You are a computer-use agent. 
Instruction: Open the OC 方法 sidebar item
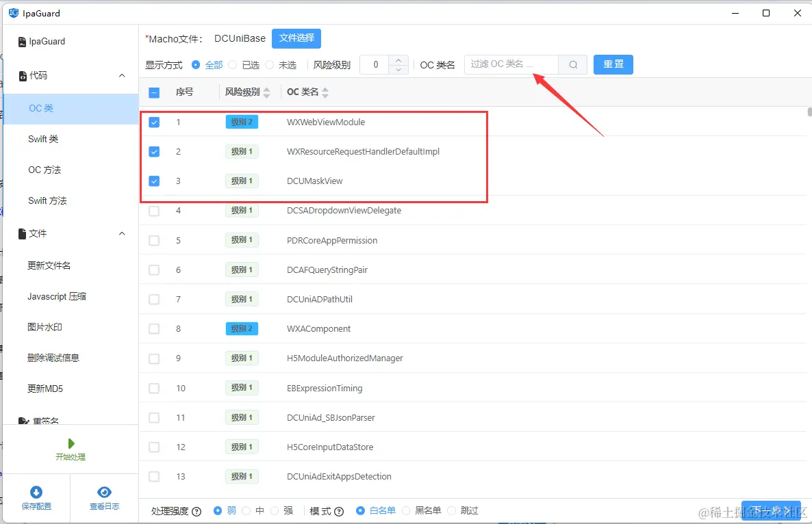[x=71, y=170]
